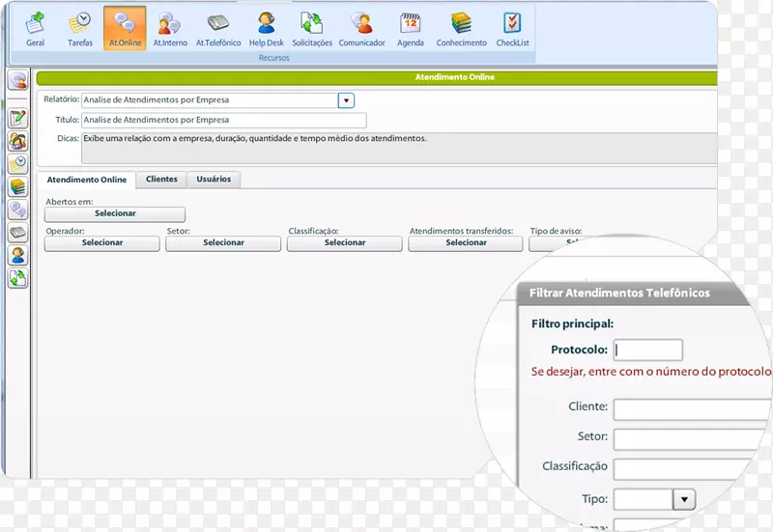The image size is (773, 532).
Task: Click Selecionar button under Operador
Action: pos(102,243)
